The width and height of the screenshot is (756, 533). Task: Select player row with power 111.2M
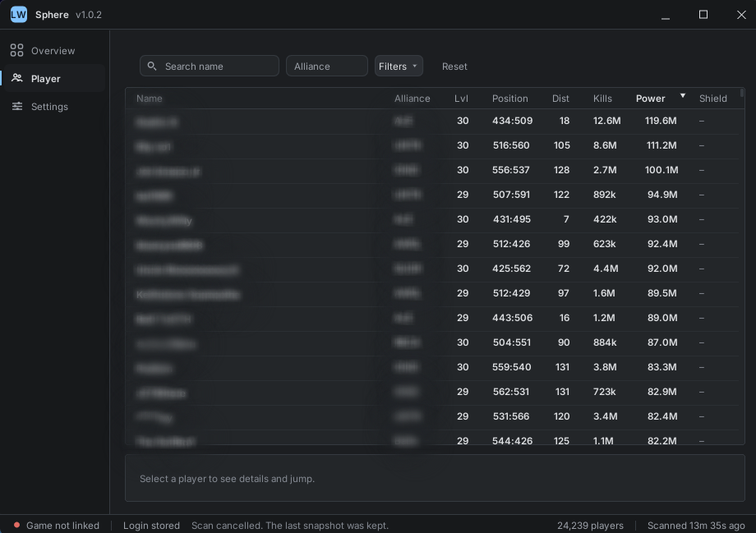point(431,145)
